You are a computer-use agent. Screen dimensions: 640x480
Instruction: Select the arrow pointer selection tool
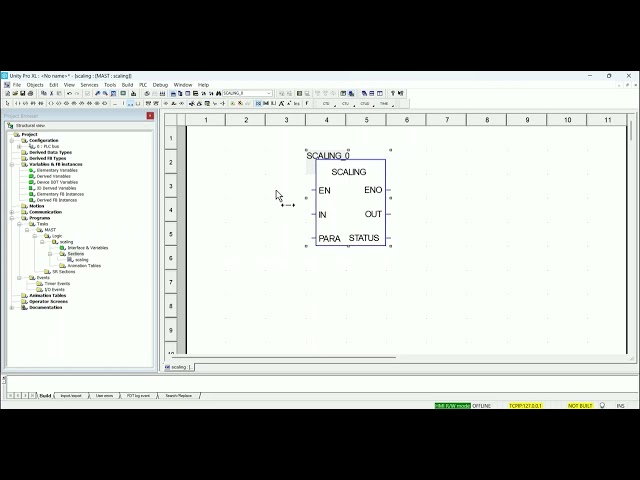8,104
